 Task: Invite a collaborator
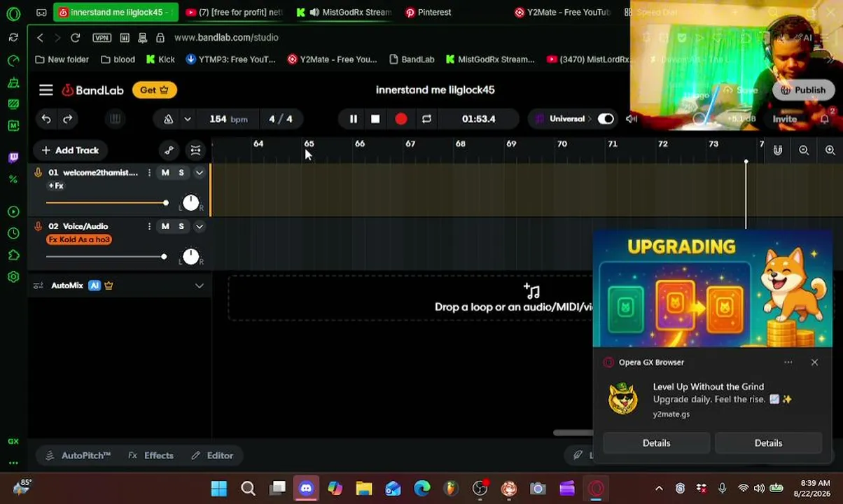[x=785, y=119]
